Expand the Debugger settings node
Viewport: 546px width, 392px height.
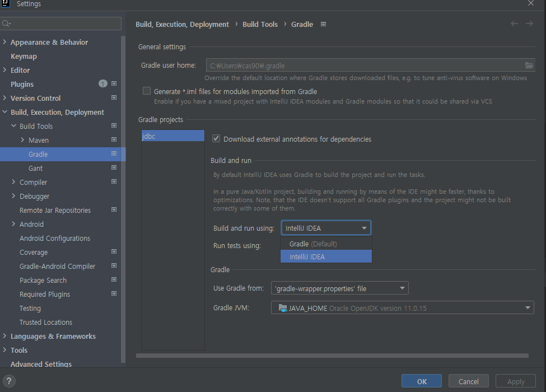click(13, 196)
